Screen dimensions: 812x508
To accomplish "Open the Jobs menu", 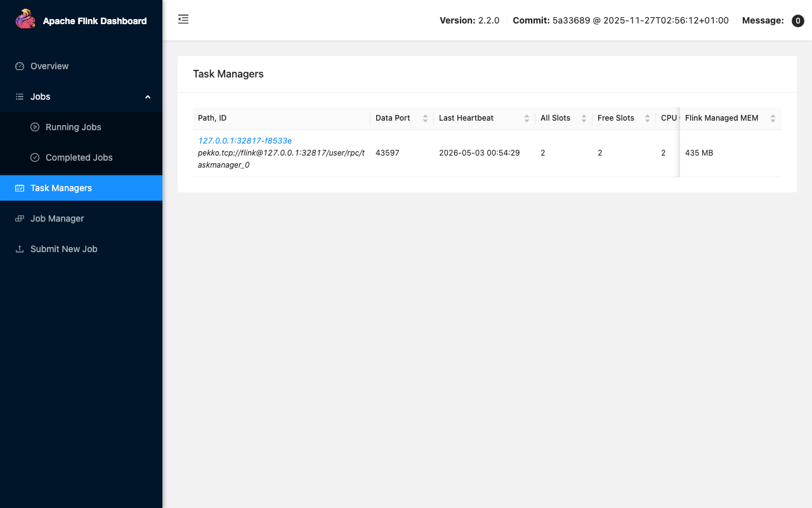I will click(x=81, y=97).
